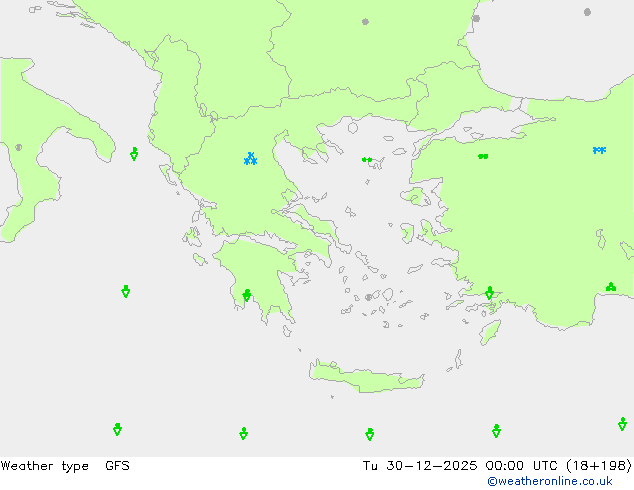Viewport: 634px width, 490px height.
Task: Select the green shower symbol off Italy's heel
Action: pyautogui.click(x=134, y=154)
